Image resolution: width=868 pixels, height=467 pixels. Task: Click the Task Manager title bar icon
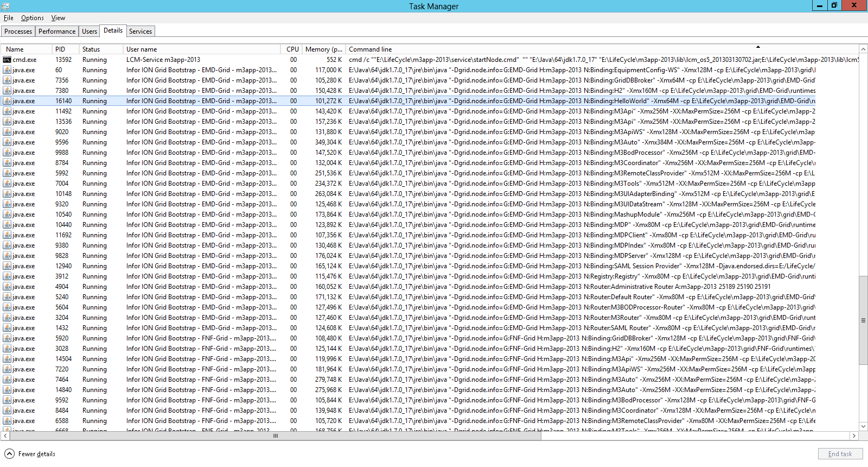click(x=5, y=6)
